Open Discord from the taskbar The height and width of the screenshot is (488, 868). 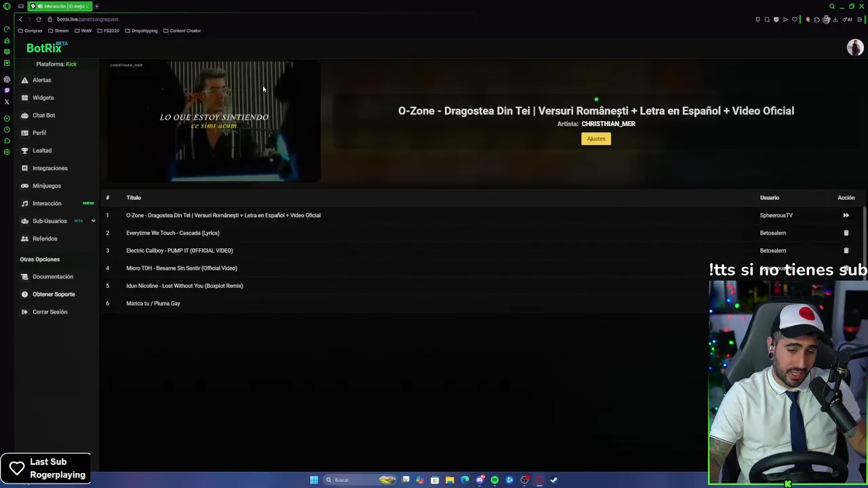pos(479,480)
